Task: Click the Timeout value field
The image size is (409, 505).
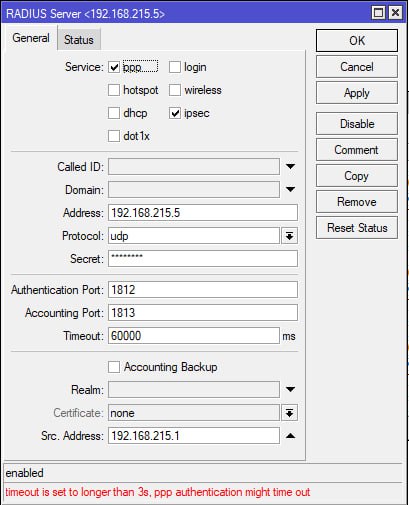Action: click(194, 336)
